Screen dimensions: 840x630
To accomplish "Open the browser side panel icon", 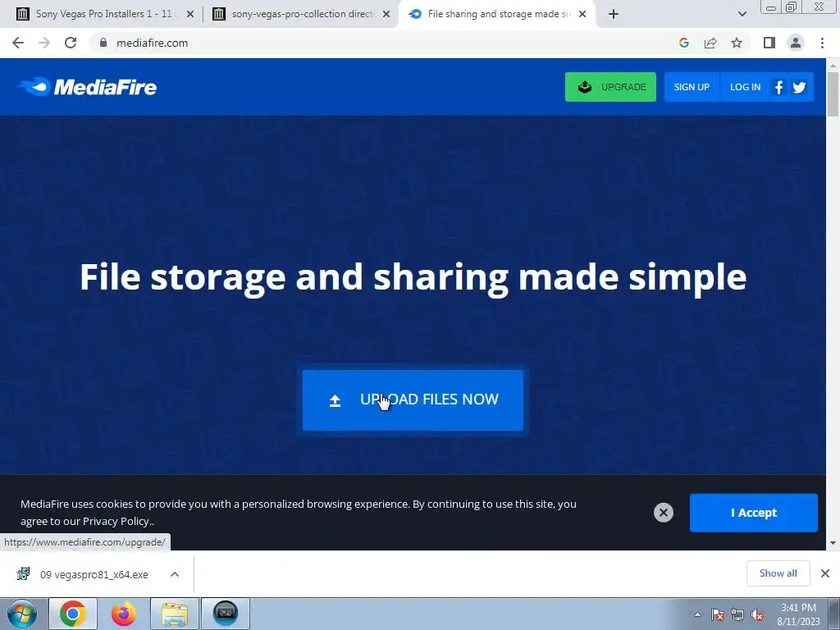I will (x=769, y=43).
